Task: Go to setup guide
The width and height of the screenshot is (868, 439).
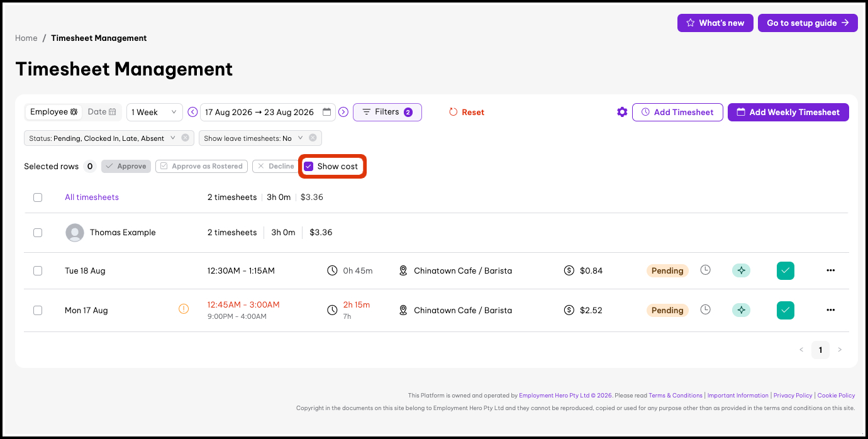Action: [x=808, y=23]
